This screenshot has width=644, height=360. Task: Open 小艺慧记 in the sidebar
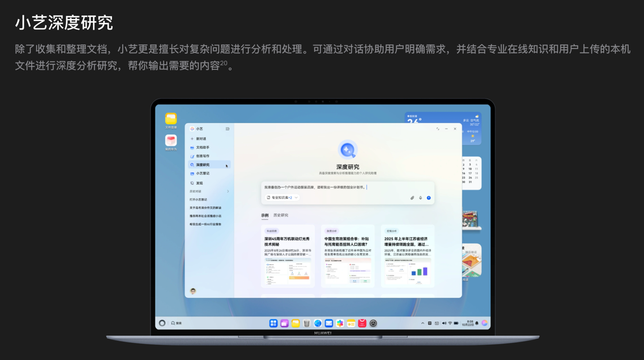(x=202, y=174)
